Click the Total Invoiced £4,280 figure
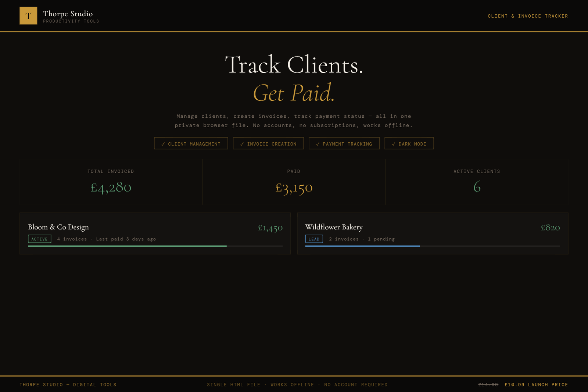Screen dimensions: 588x392 coord(111,187)
